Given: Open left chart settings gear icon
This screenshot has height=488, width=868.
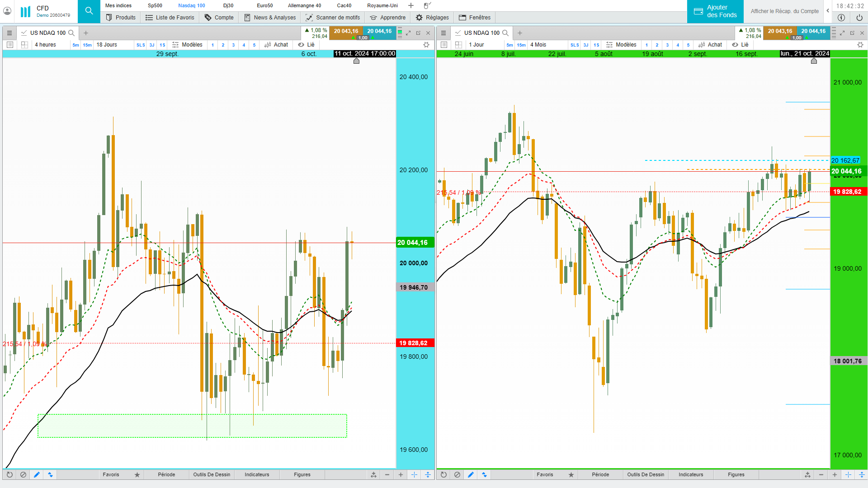Looking at the screenshot, I should click(426, 45).
